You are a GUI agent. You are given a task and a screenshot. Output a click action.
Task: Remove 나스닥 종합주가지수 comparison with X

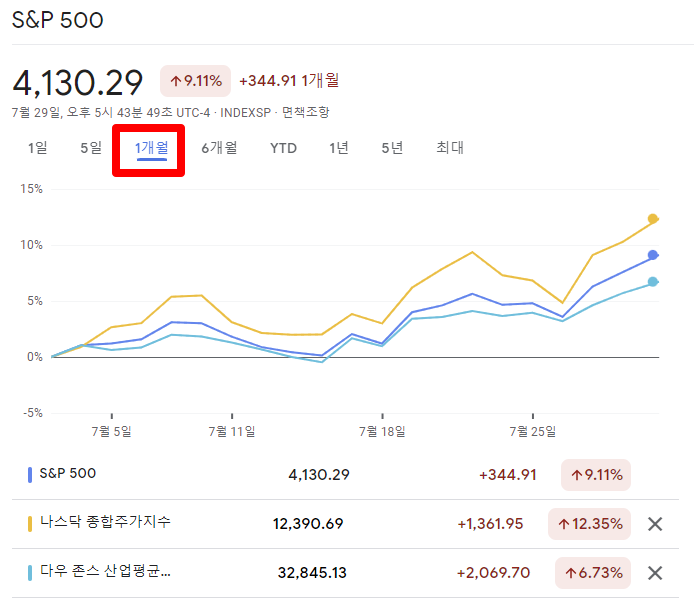point(655,524)
